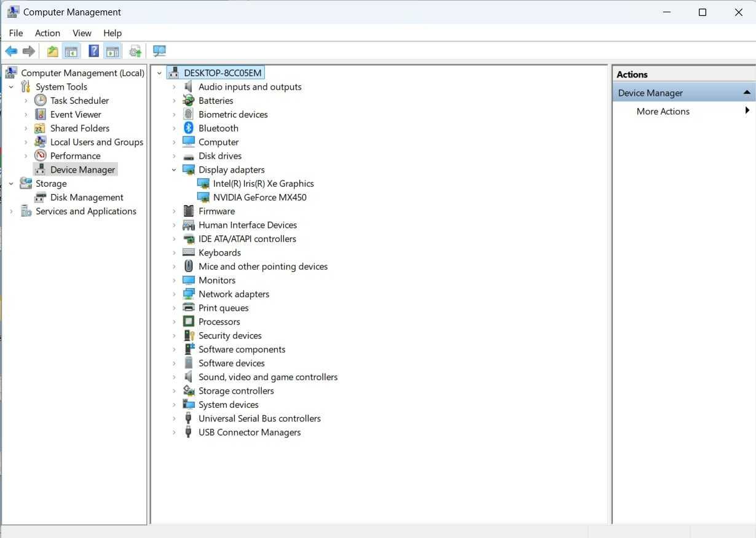Click the Print queues printer icon
The width and height of the screenshot is (756, 538).
pyautogui.click(x=189, y=308)
